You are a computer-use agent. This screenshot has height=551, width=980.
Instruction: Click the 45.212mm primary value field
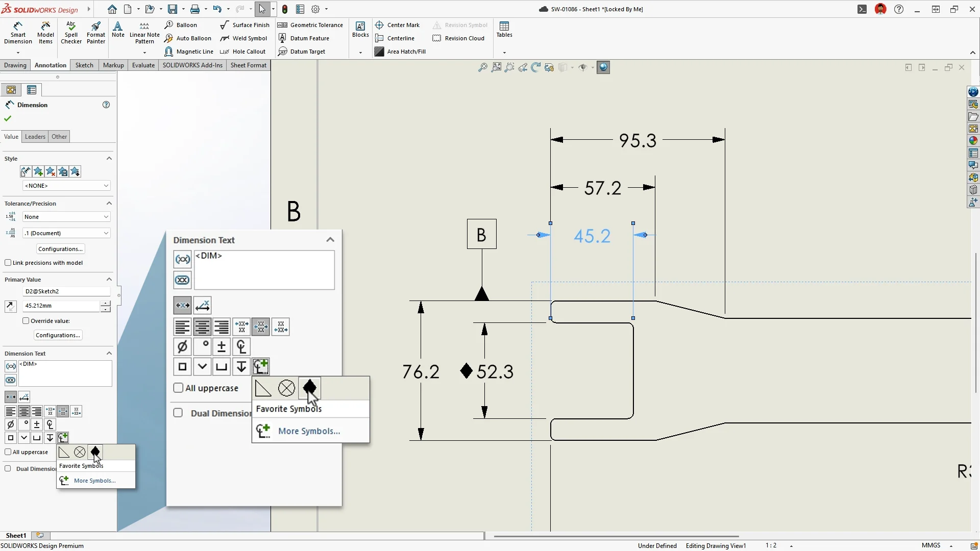(x=61, y=306)
